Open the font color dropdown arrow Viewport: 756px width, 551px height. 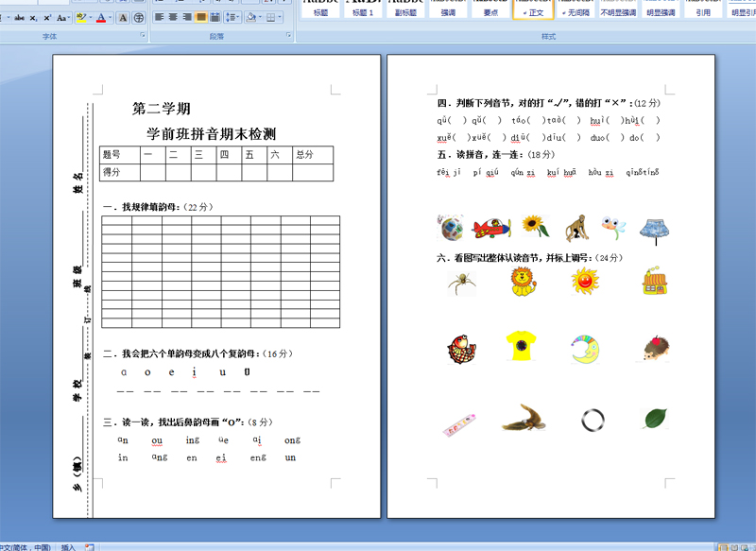[x=111, y=18]
